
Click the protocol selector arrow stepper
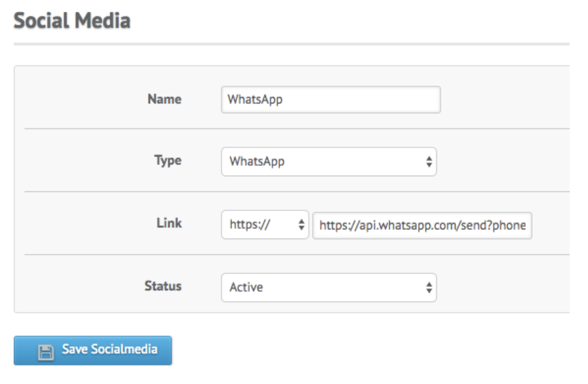[301, 225]
